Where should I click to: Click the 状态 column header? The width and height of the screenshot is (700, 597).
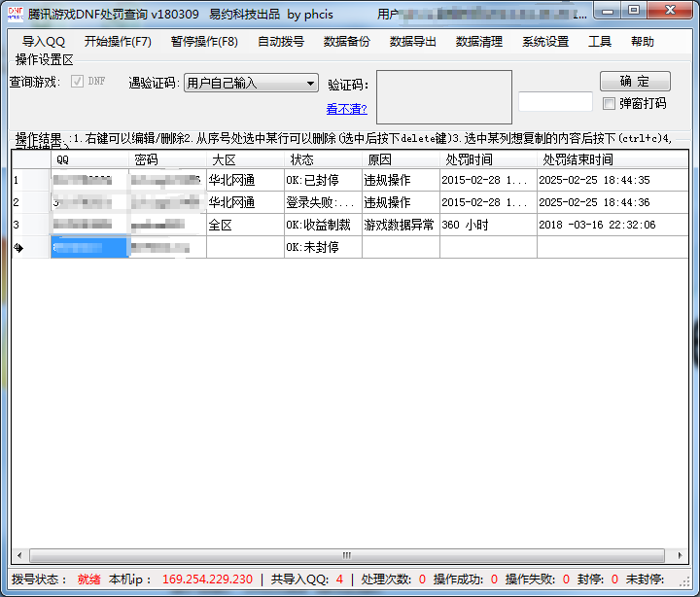click(x=323, y=159)
